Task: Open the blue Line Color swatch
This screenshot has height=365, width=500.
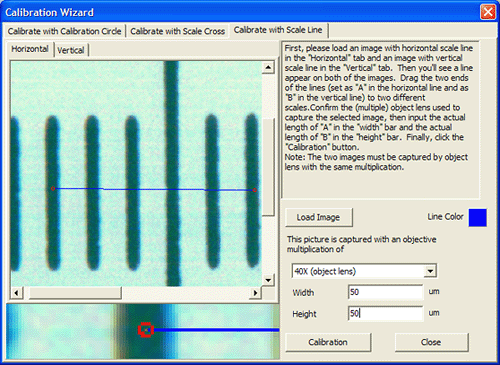Action: (477, 218)
